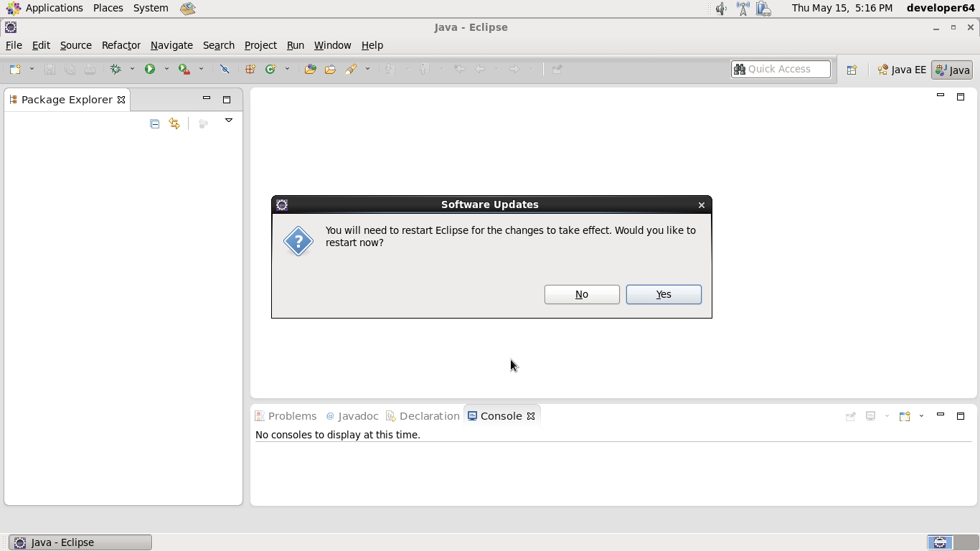
Task: Switch to the Java EE perspective
Action: [902, 70]
